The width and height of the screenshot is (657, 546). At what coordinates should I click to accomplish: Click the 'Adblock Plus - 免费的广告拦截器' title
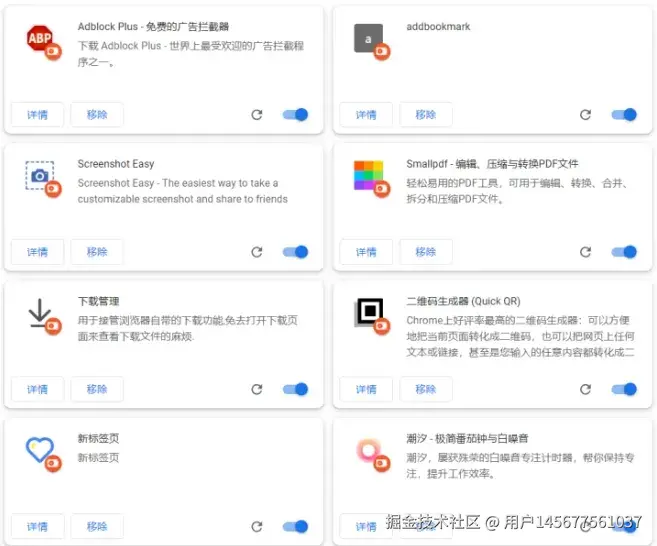[x=153, y=26]
